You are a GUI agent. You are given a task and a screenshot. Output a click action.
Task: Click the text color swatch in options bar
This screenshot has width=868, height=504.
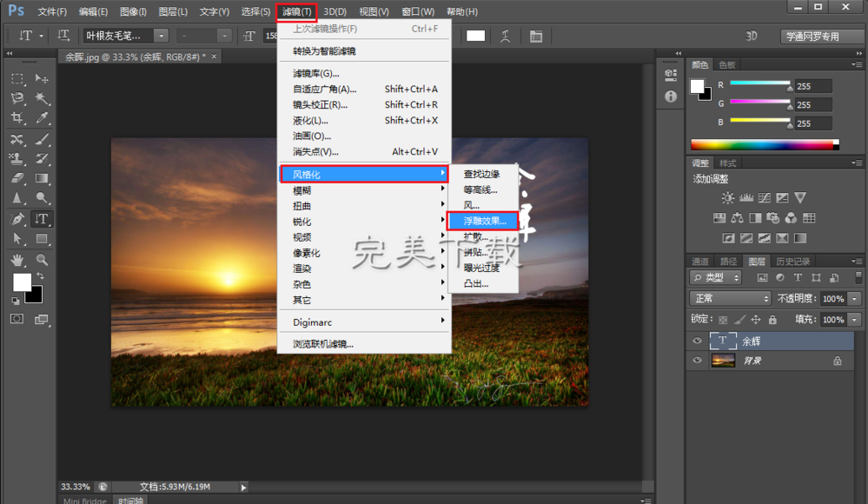click(x=475, y=36)
